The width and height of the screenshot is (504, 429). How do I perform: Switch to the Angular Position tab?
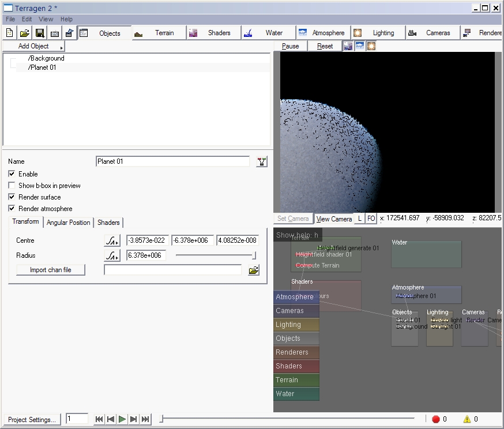click(x=68, y=223)
